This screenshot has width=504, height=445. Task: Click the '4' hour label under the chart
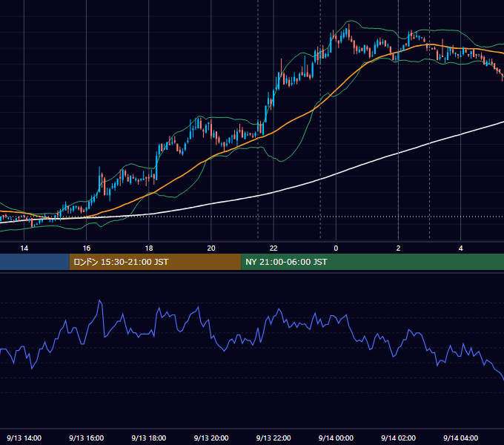tap(460, 248)
